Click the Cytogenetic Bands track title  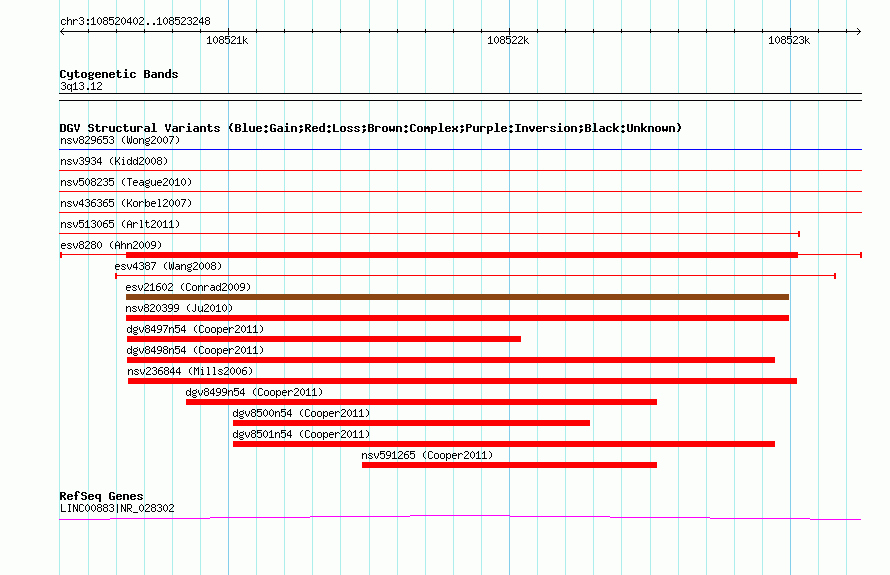tap(119, 74)
